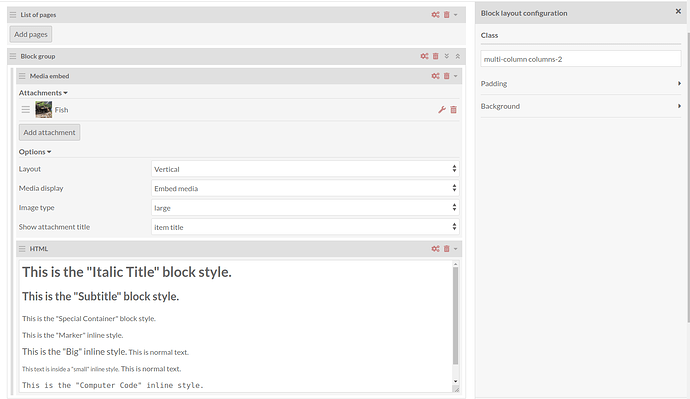Edit Fish attachment with wrench icon
This screenshot has height=399, width=690.
click(442, 110)
